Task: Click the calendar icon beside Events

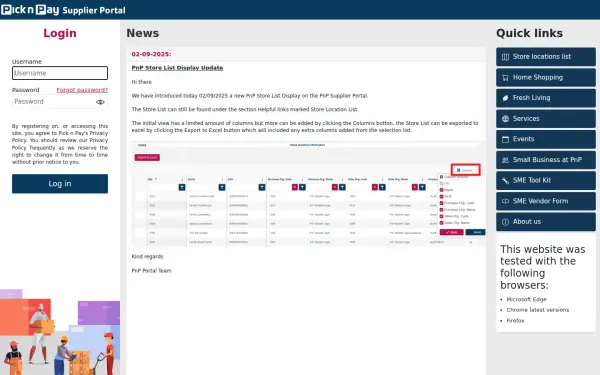Action: pyautogui.click(x=505, y=139)
